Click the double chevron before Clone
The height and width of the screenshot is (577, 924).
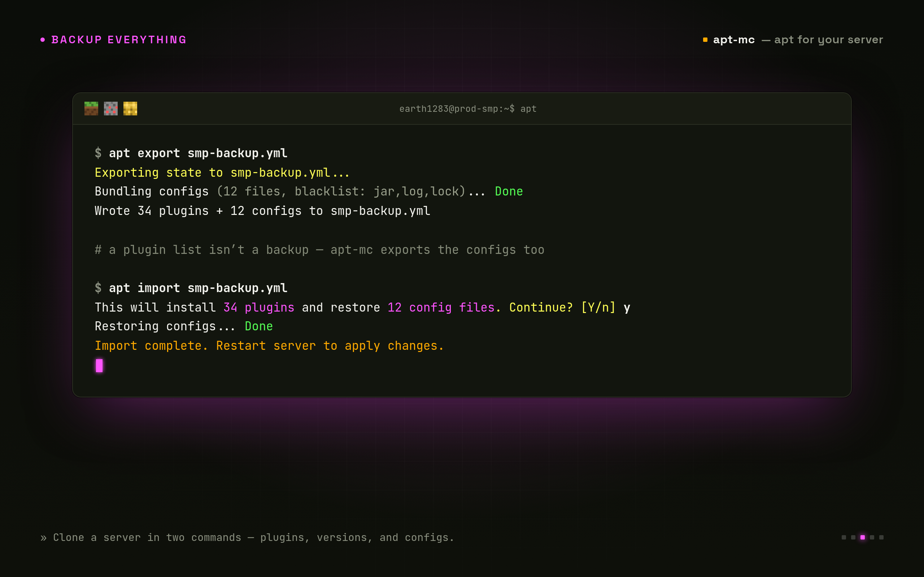point(44,538)
